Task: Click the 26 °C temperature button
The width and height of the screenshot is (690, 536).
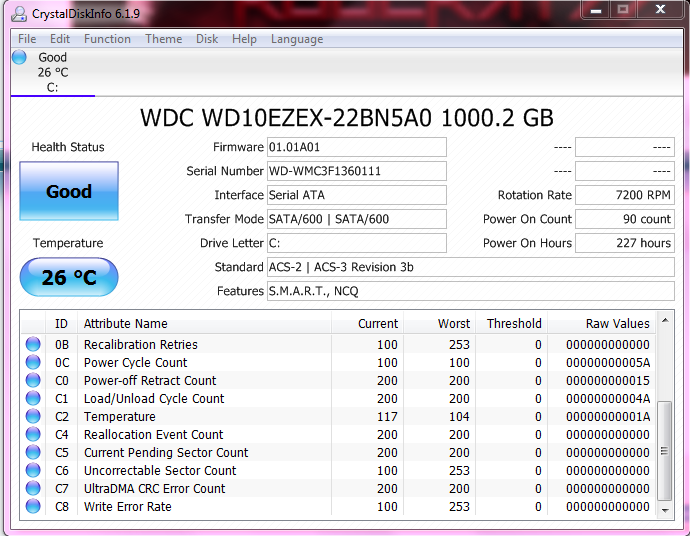Action: 69,277
